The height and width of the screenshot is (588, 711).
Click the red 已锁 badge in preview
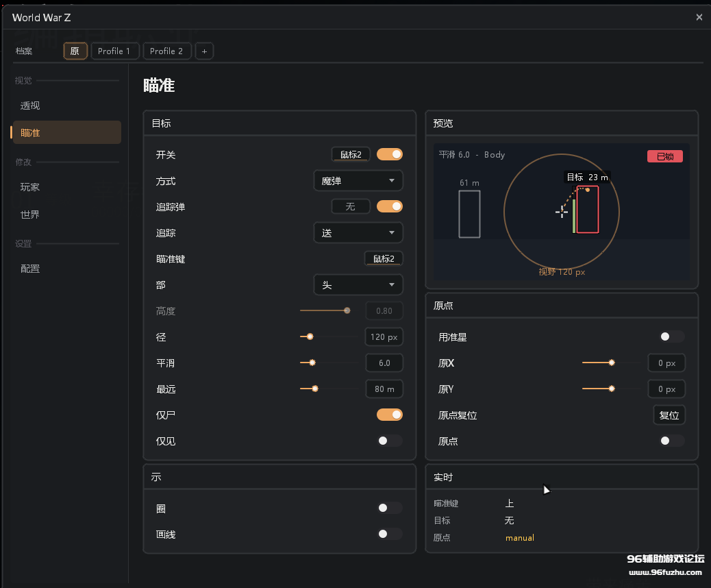click(664, 156)
